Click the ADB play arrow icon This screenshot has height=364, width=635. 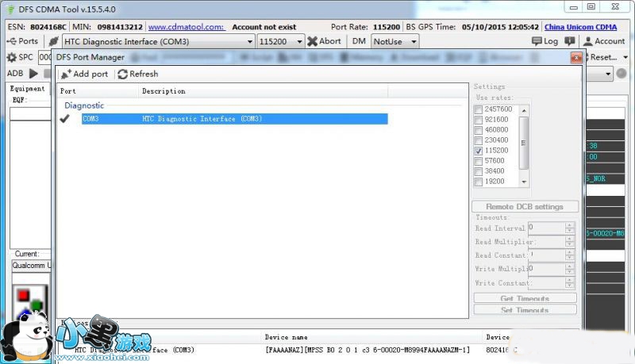click(33, 74)
